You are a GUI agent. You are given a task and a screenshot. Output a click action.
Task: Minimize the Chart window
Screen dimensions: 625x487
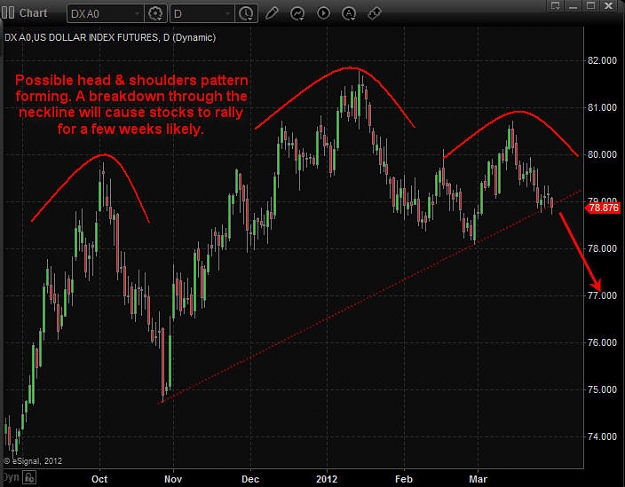click(573, 6)
